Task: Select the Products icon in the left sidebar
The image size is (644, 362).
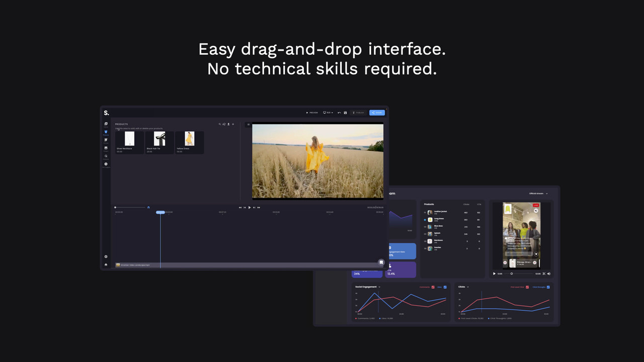Action: (106, 132)
